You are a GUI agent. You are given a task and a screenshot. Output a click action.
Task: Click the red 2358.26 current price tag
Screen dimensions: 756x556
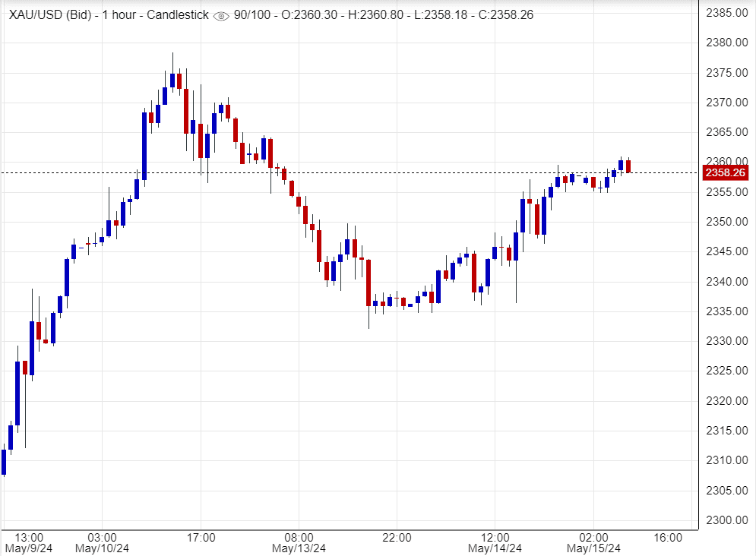[726, 173]
